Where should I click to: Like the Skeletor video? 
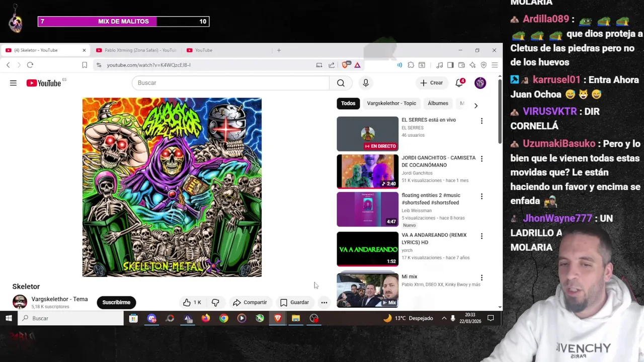click(192, 302)
